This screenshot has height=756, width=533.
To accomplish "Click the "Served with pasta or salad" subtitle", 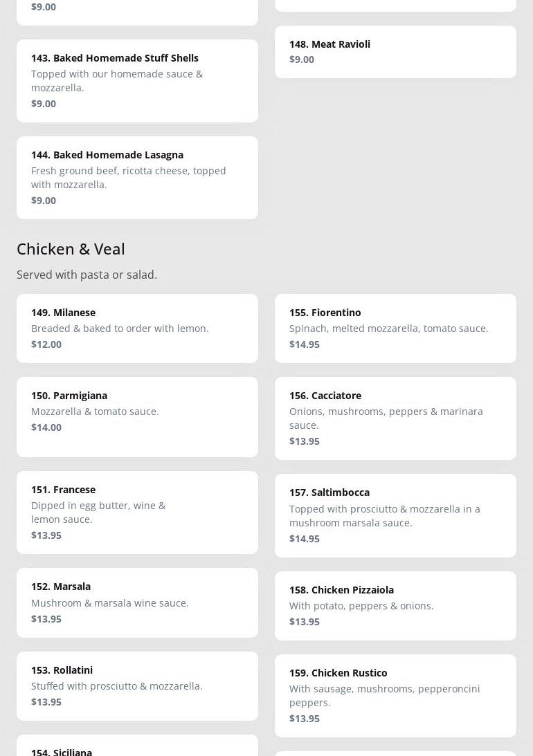I will (x=87, y=275).
